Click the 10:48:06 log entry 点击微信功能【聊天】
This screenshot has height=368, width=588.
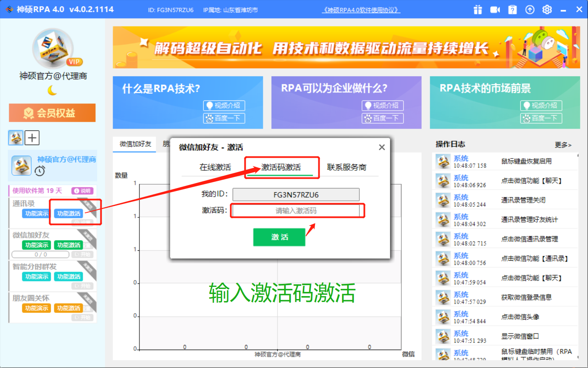point(531,181)
